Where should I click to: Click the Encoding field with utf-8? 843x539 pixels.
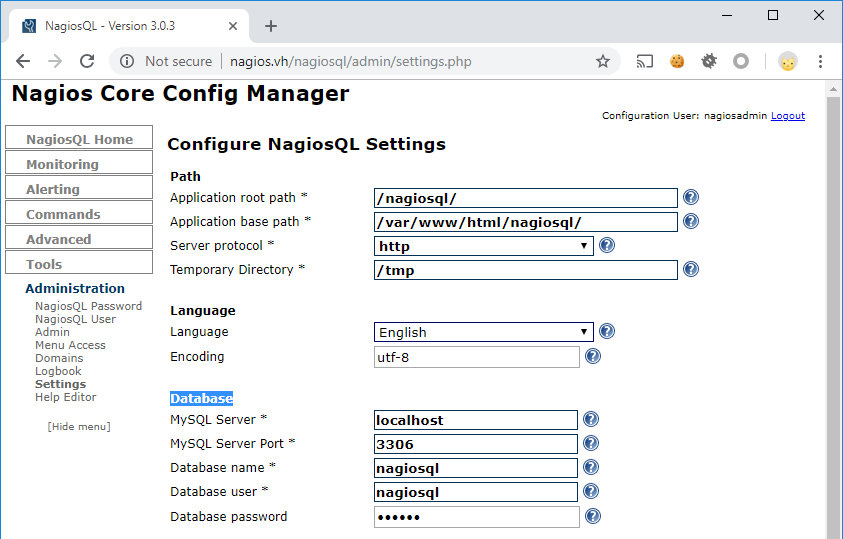477,357
